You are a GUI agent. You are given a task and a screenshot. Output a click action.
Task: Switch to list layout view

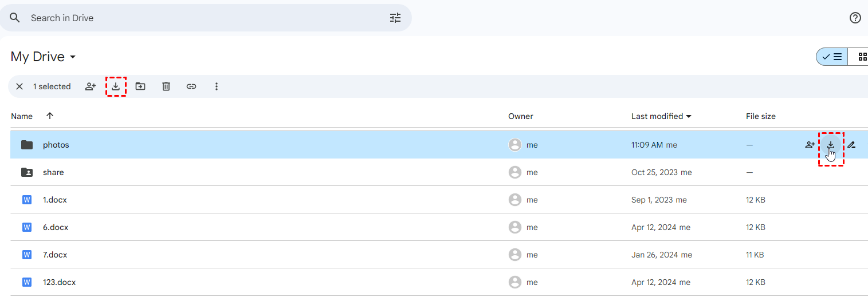pyautogui.click(x=832, y=57)
